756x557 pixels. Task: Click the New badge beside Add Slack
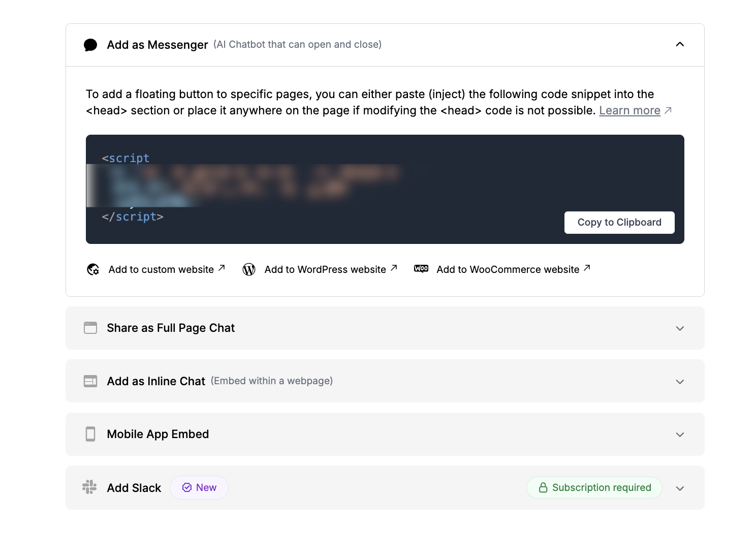199,487
